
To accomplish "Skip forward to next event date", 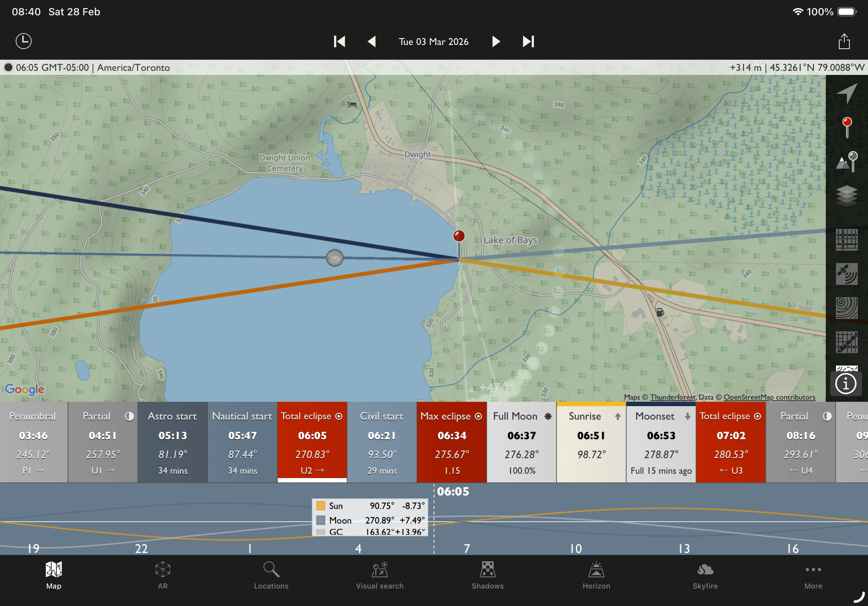I will coord(528,42).
